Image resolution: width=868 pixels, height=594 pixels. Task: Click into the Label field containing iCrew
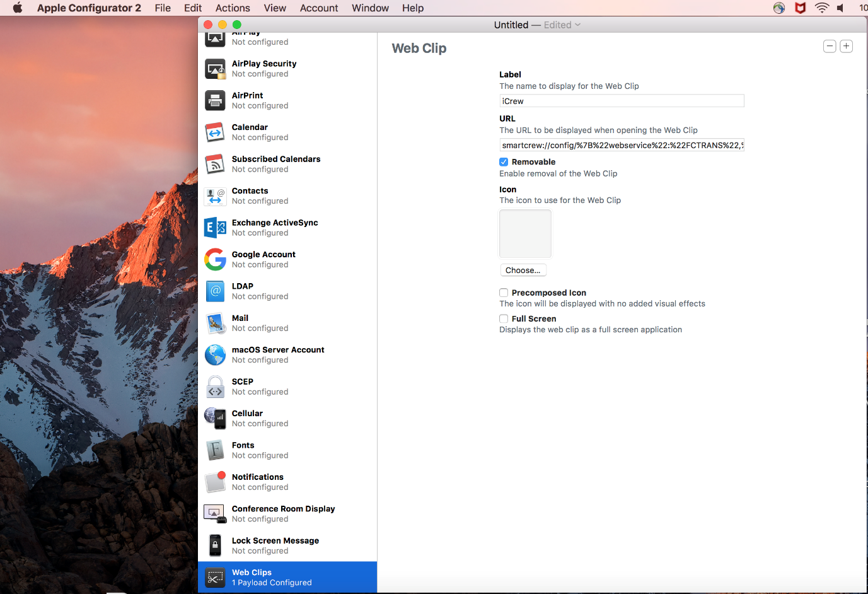622,101
